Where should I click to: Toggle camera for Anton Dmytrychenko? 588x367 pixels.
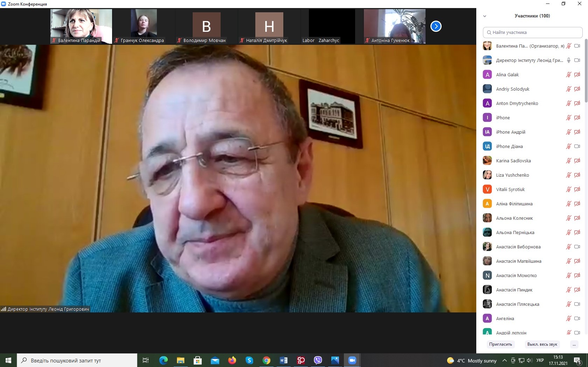pyautogui.click(x=577, y=103)
